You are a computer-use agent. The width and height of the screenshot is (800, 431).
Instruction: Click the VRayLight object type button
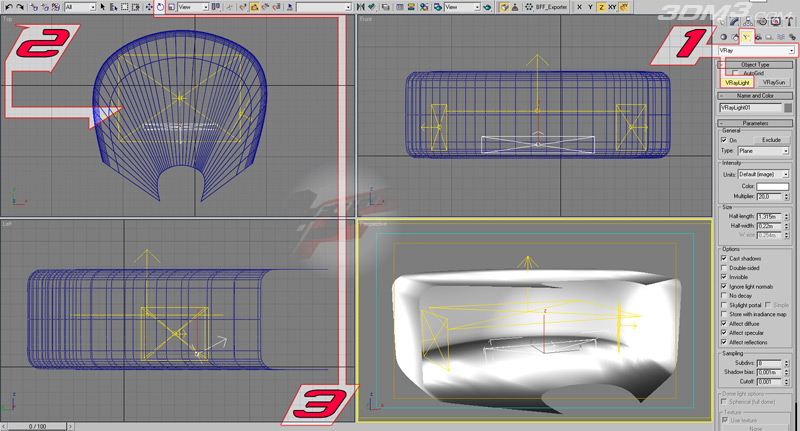click(737, 82)
